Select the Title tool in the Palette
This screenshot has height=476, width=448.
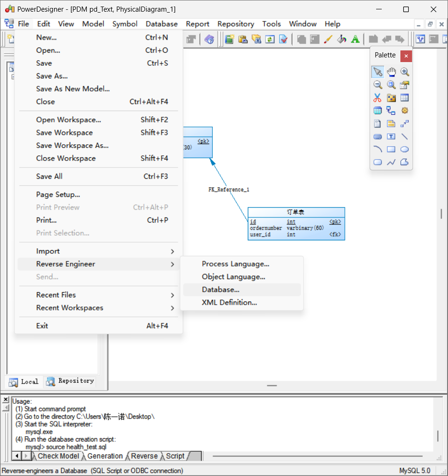[x=378, y=137]
